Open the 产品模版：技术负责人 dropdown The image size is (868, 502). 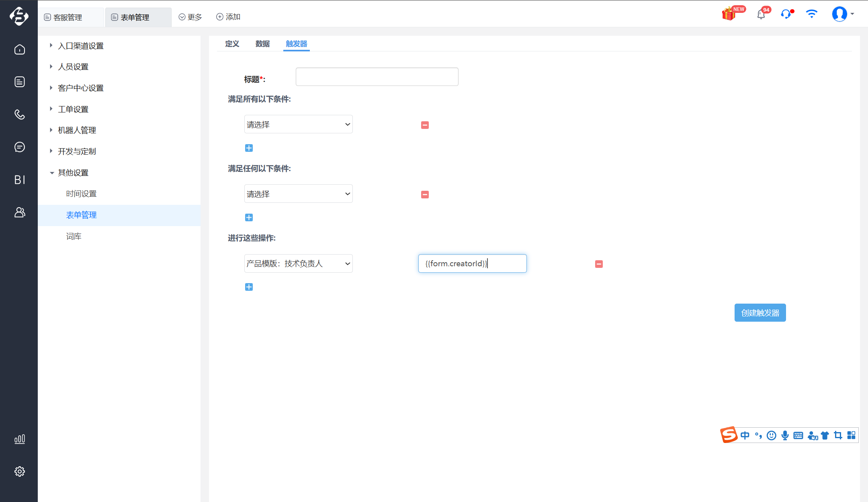tap(298, 263)
